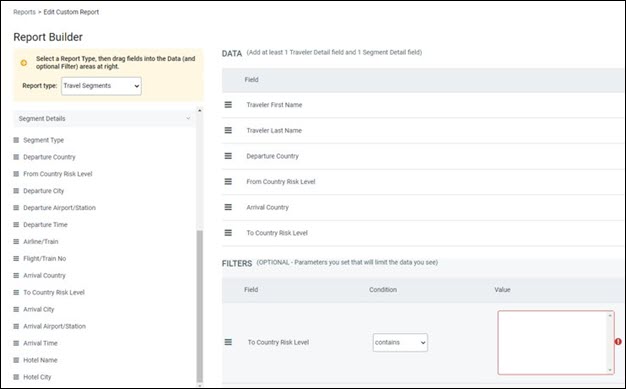This screenshot has height=389, width=626.
Task: Open the 'contains' condition dropdown
Action: (x=400, y=342)
